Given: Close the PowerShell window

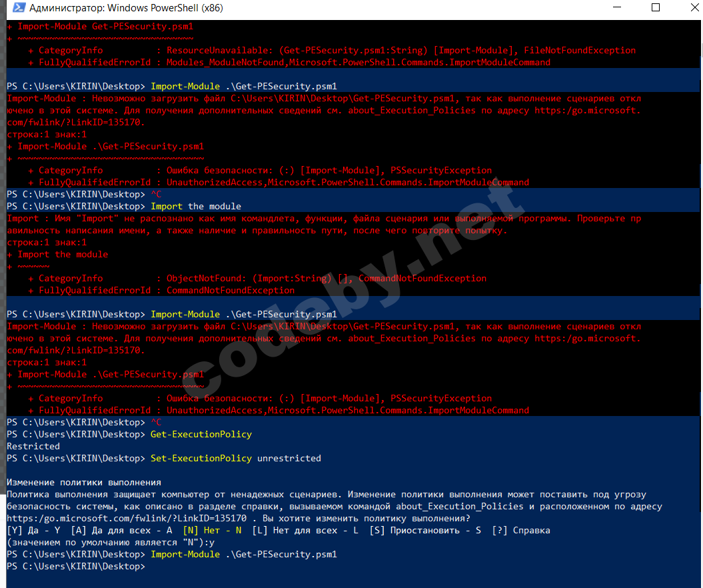Looking at the screenshot, I should click(694, 7).
